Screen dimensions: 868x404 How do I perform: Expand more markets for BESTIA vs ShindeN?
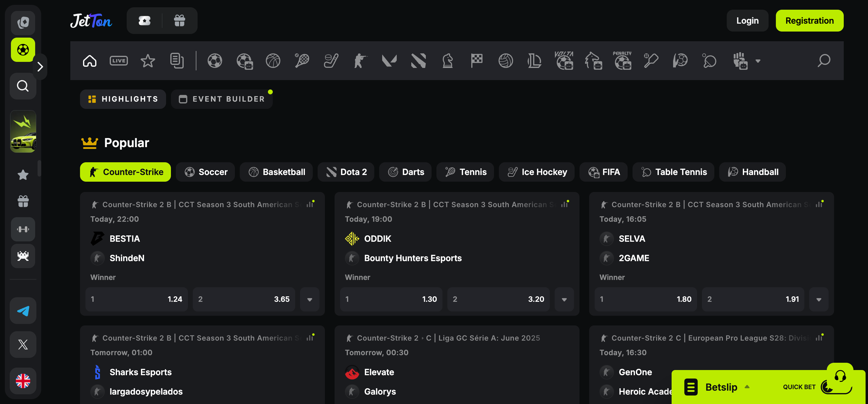click(310, 299)
